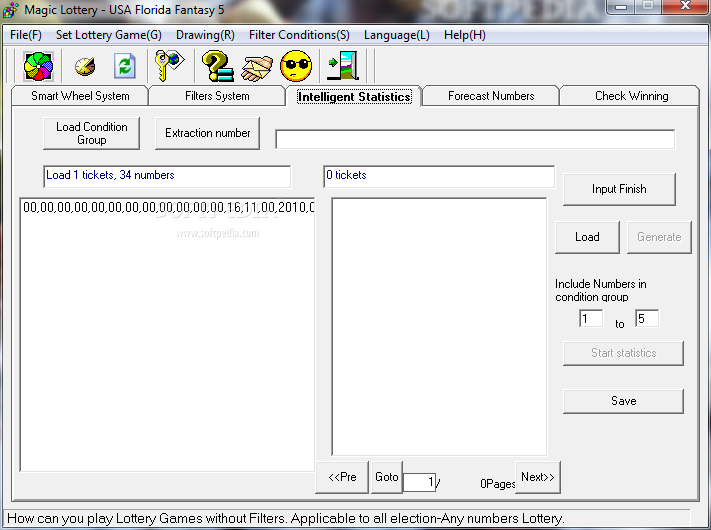Open the question mark help icon

point(217,66)
